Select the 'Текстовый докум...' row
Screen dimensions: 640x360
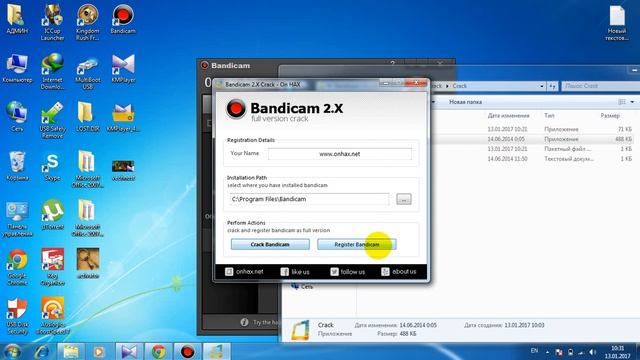click(533, 159)
